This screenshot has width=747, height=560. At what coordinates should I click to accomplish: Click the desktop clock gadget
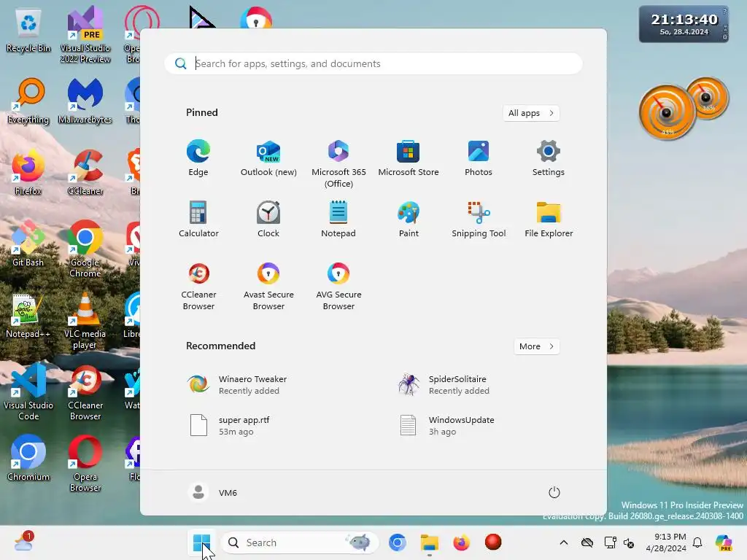(x=683, y=24)
